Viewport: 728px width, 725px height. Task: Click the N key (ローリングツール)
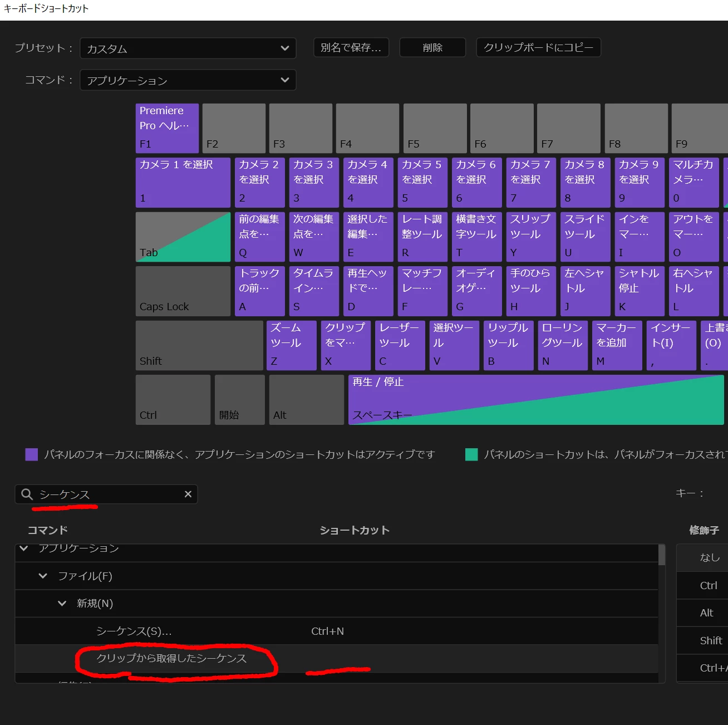[563, 345]
